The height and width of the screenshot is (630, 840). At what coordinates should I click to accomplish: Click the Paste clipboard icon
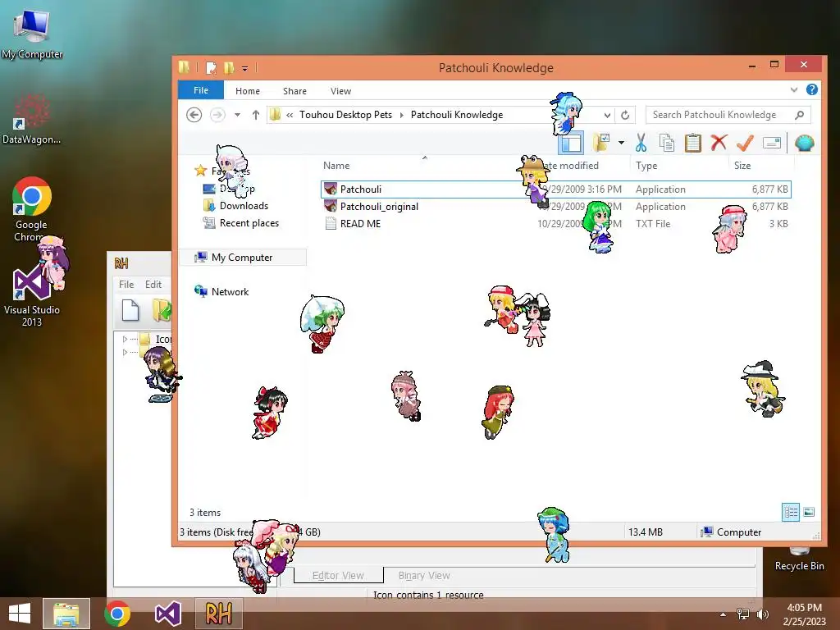click(692, 143)
